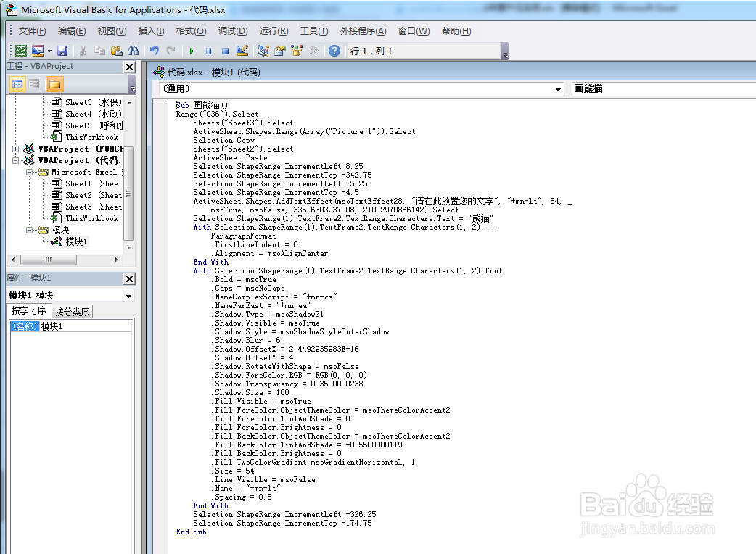Select Sheet4 (水政) in project tree
Viewport: 756px width, 554px height.
coord(88,114)
